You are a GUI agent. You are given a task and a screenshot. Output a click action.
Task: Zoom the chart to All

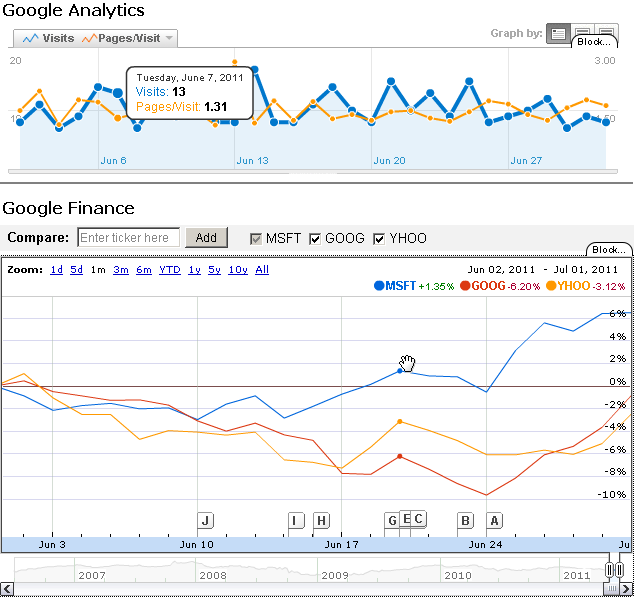[x=262, y=270]
